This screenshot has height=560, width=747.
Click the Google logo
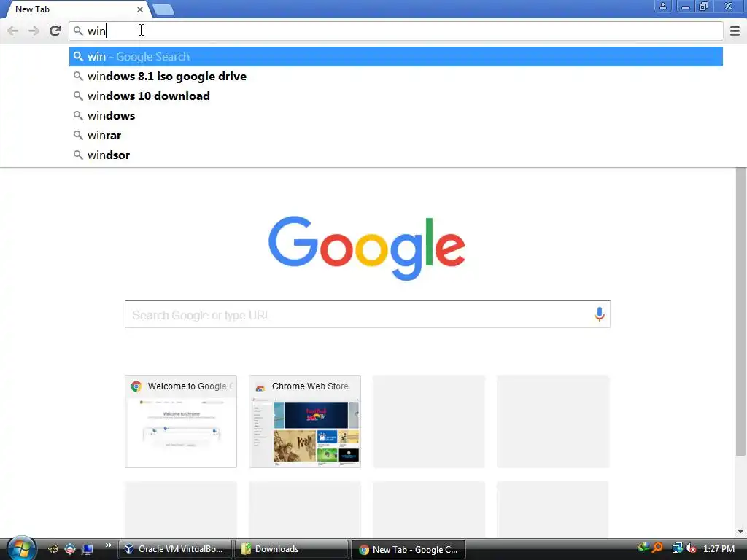point(367,248)
